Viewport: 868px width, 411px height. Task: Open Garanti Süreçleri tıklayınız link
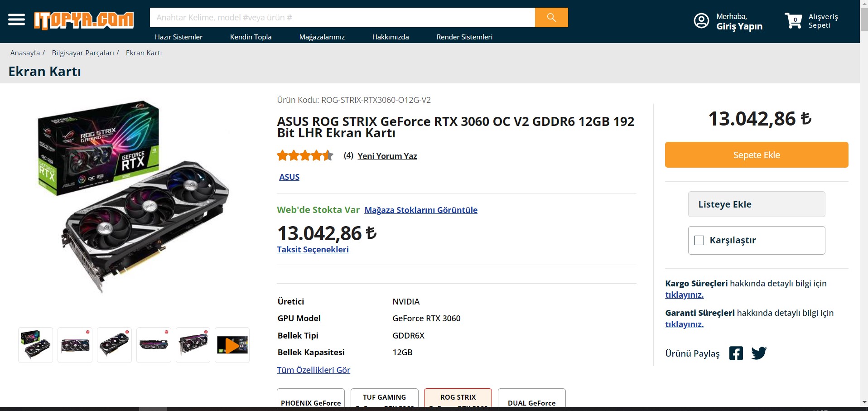(684, 324)
